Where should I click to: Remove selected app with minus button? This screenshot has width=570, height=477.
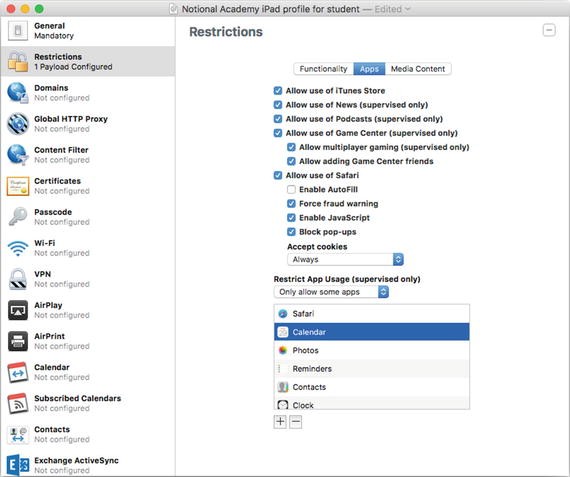[x=296, y=422]
